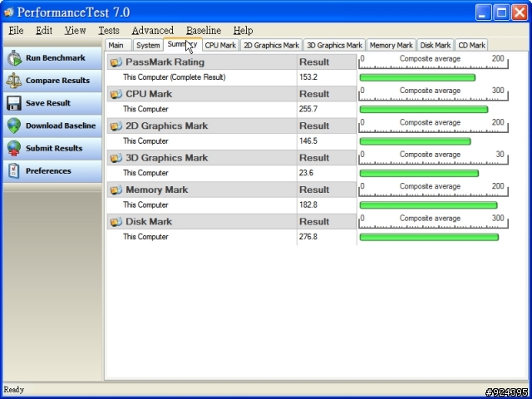Select the Disk Mark result value 276.8
532x399 pixels.
[x=308, y=237]
